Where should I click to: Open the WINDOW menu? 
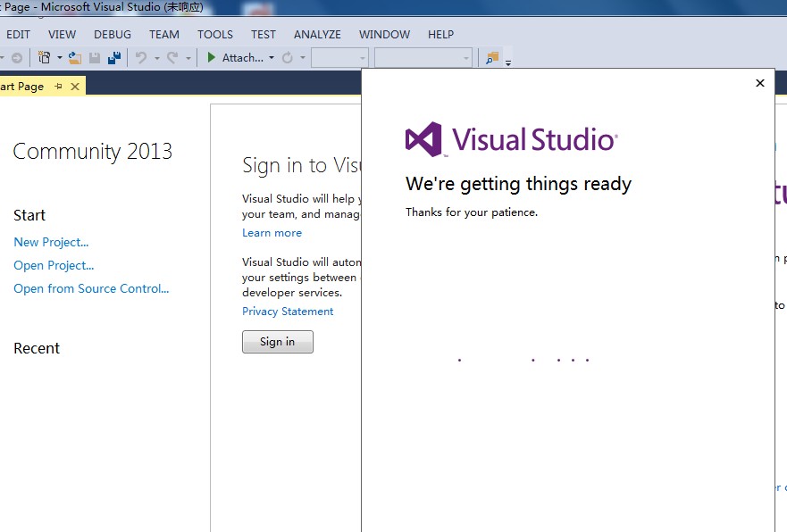click(384, 34)
